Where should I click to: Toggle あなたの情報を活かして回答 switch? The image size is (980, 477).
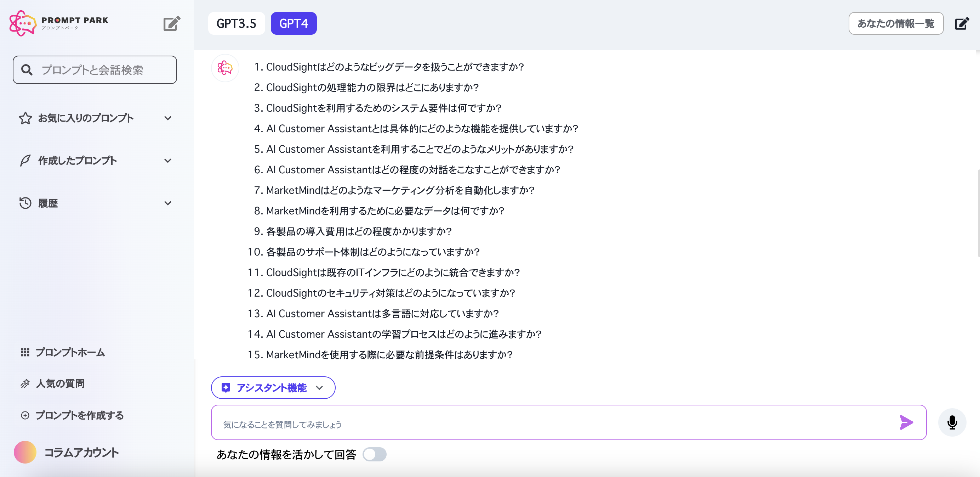click(374, 454)
